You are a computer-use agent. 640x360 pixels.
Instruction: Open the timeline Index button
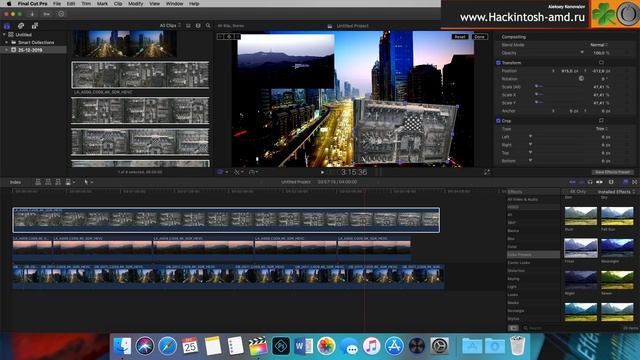(x=16, y=182)
